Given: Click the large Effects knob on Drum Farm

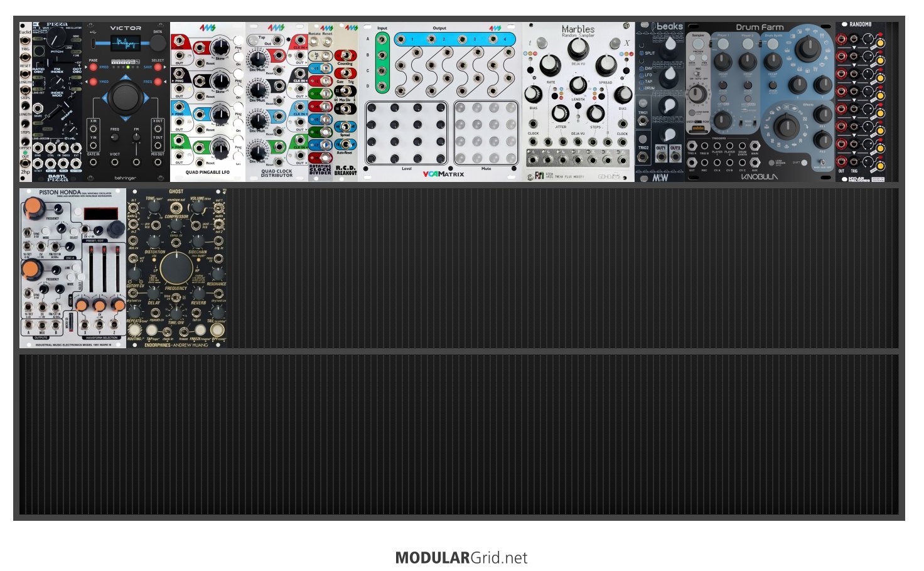Looking at the screenshot, I should 787,127.
